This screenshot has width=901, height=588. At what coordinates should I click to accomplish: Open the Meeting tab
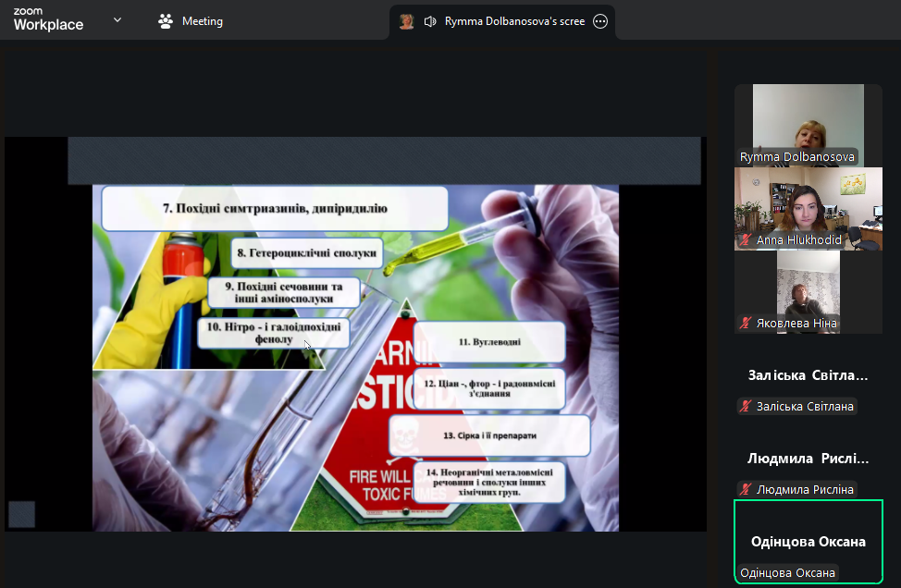click(202, 21)
